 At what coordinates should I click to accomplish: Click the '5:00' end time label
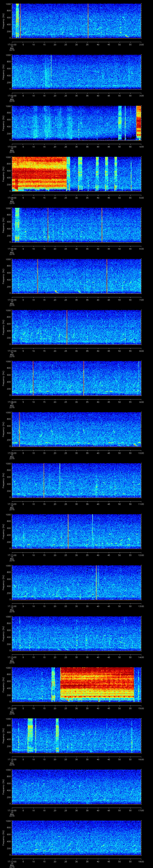click(x=141, y=197)
